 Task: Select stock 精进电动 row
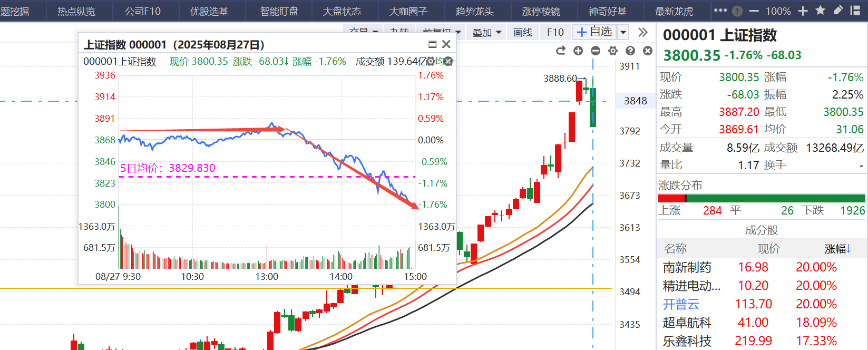[x=761, y=286]
